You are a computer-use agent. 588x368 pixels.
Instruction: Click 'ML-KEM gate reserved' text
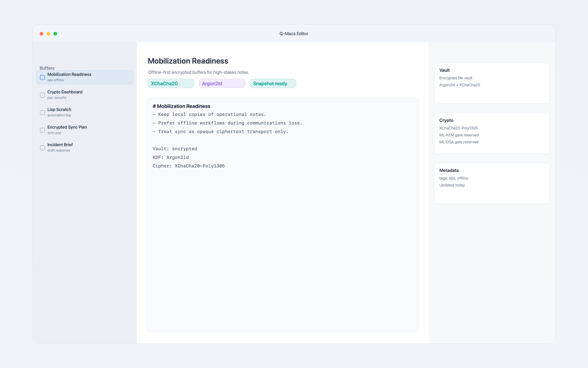pyautogui.click(x=459, y=135)
